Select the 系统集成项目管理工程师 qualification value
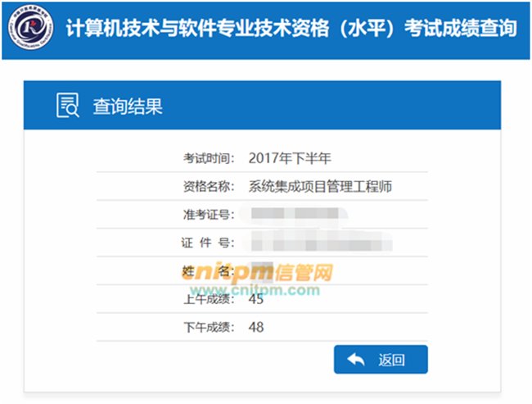This screenshot has width=532, height=404. (x=321, y=187)
